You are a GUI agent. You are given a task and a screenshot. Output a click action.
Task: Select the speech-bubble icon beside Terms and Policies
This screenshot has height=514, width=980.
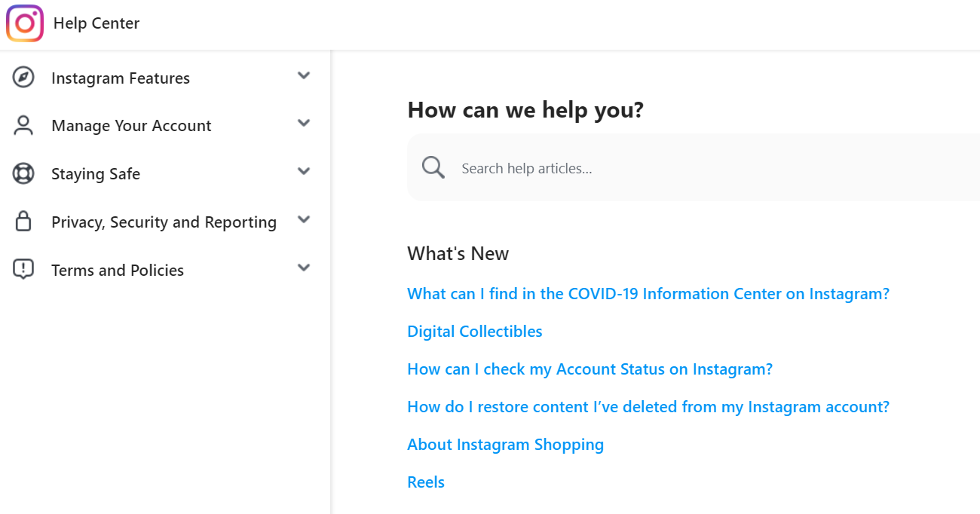coord(23,269)
